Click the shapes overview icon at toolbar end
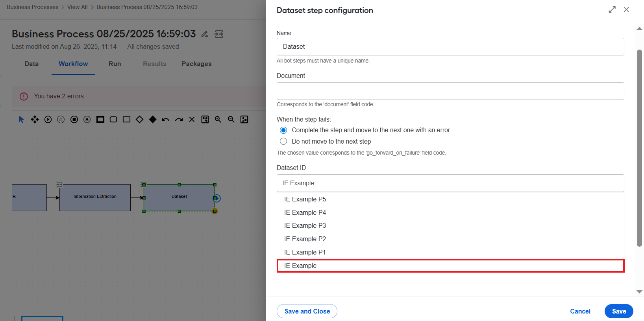Screen dimensions: 644x321 [x=244, y=120]
